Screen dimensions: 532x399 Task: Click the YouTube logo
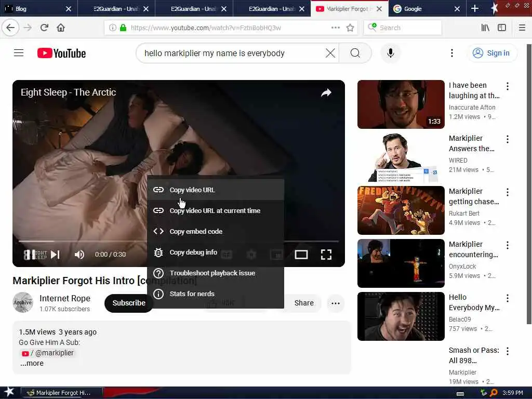point(61,54)
